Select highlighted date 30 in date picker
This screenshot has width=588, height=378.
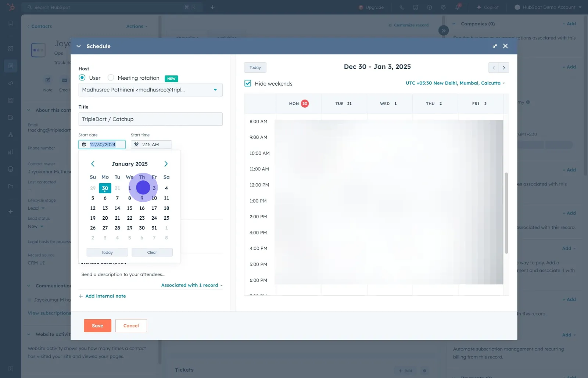105,188
